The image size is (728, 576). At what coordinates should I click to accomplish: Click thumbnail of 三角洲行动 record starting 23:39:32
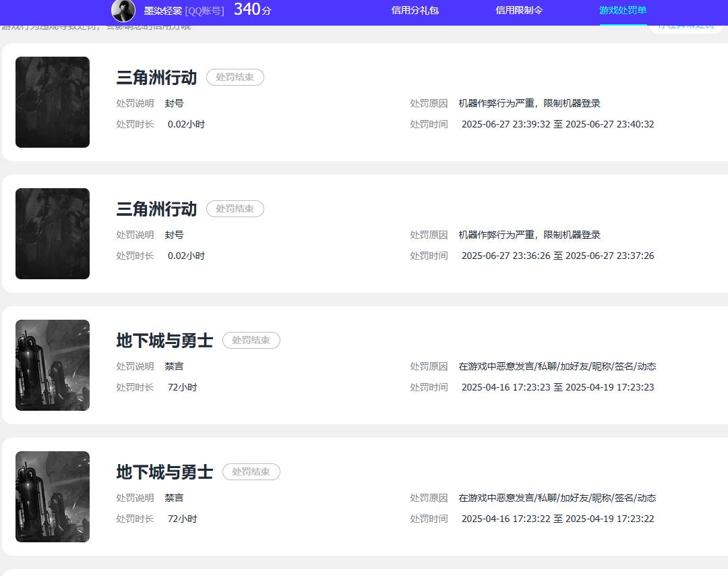coord(53,102)
